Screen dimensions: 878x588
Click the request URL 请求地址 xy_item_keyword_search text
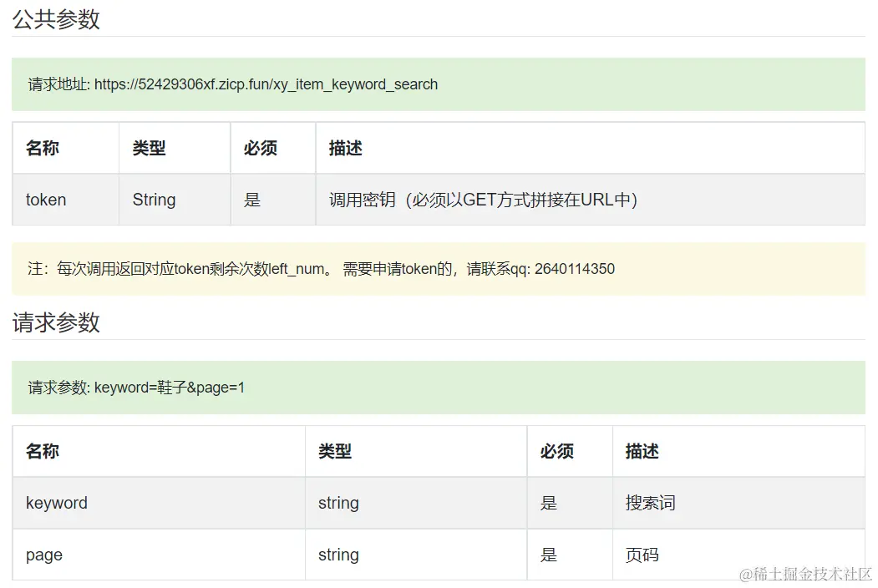(x=233, y=84)
